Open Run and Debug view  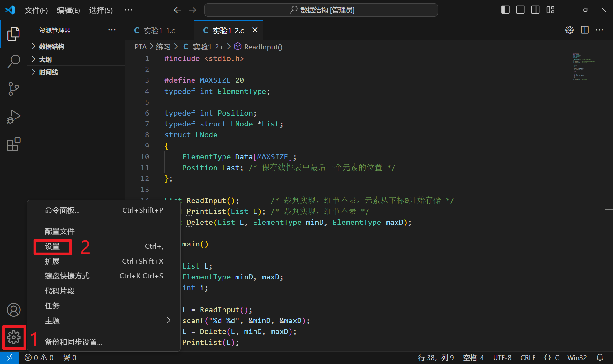[x=13, y=117]
